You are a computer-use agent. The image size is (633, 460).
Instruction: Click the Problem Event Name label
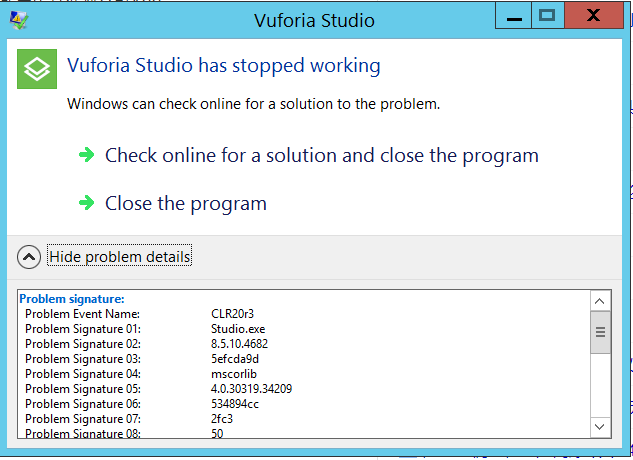[x=82, y=314]
